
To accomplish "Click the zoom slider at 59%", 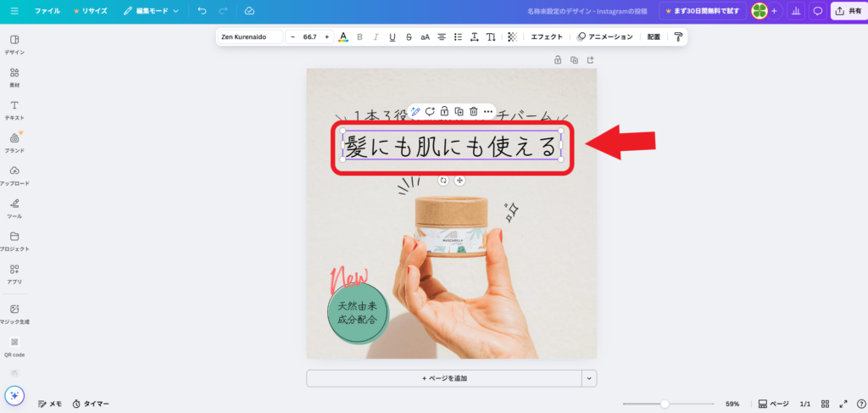I will (x=665, y=404).
